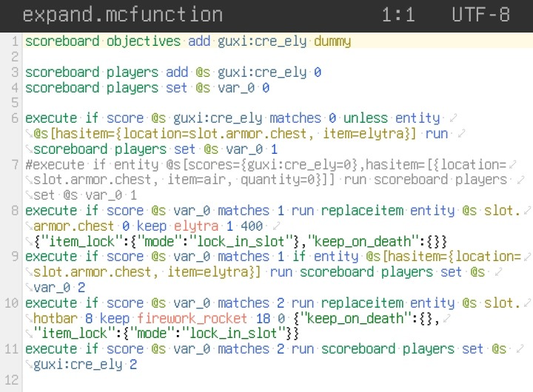Screen dimensions: 533x392
Task: Open the UTF-8 encoding selector
Action: pos(480,16)
